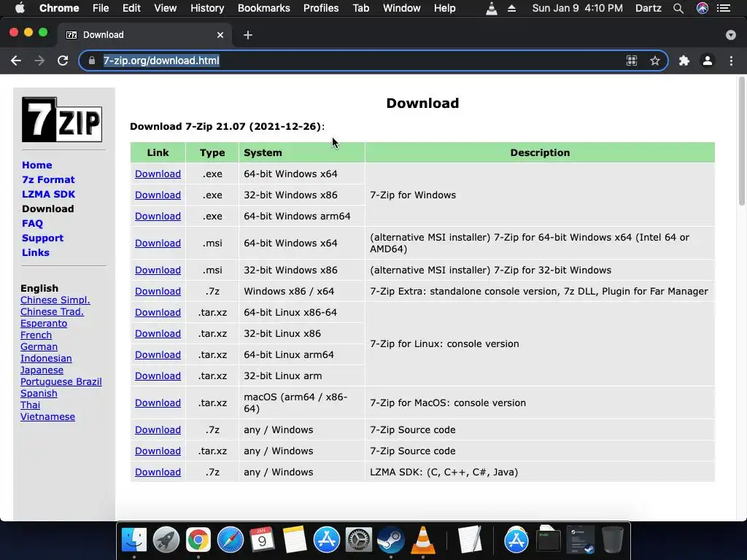Download .tar.xz for 64-bit Linux x86-64
This screenshot has width=747, height=560.
tap(158, 312)
